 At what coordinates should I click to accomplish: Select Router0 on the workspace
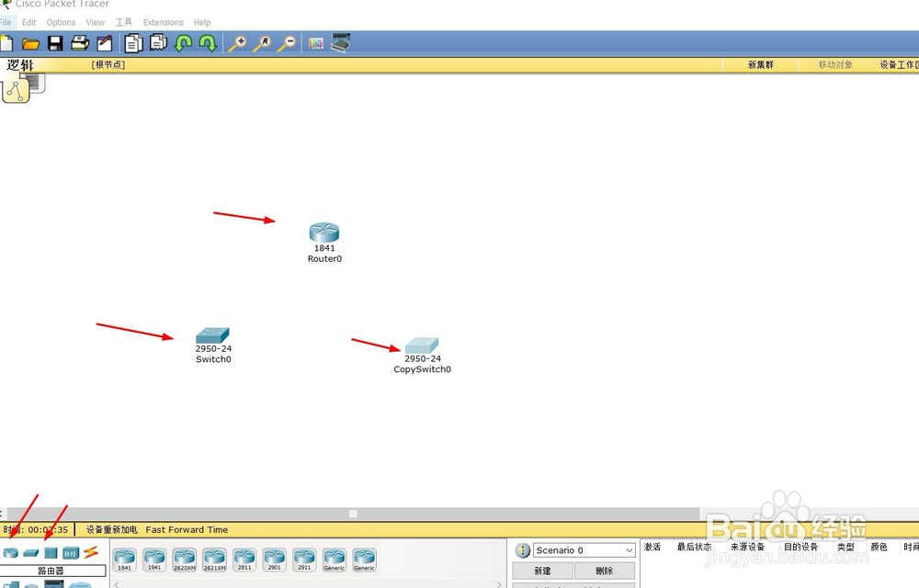pos(324,232)
